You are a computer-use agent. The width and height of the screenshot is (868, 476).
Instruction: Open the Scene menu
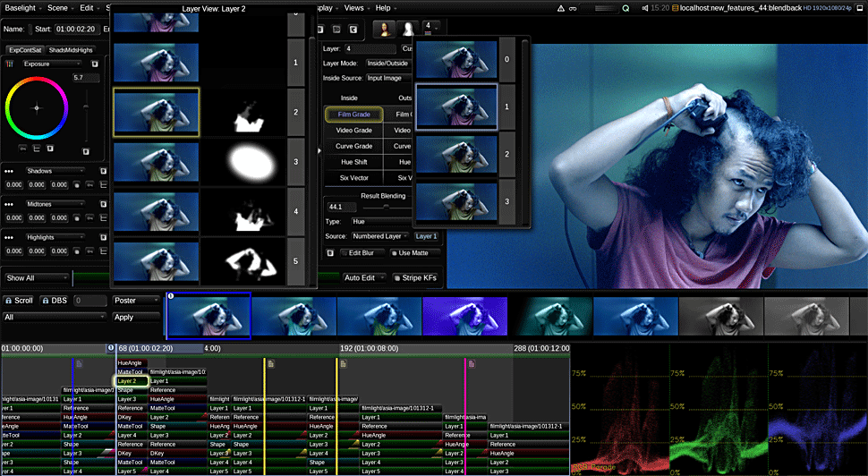[x=59, y=7]
